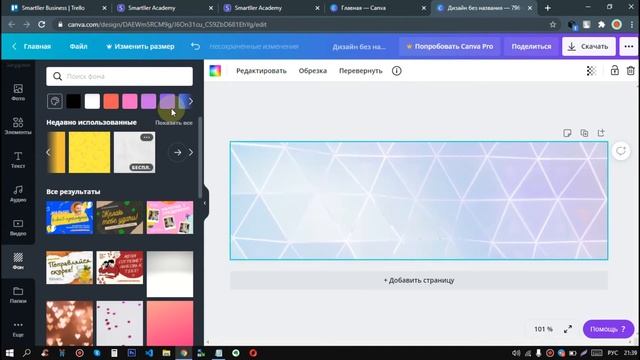Screen dimensions: 640x360
Task: Show next recently used backgrounds chevron
Action: click(x=191, y=152)
